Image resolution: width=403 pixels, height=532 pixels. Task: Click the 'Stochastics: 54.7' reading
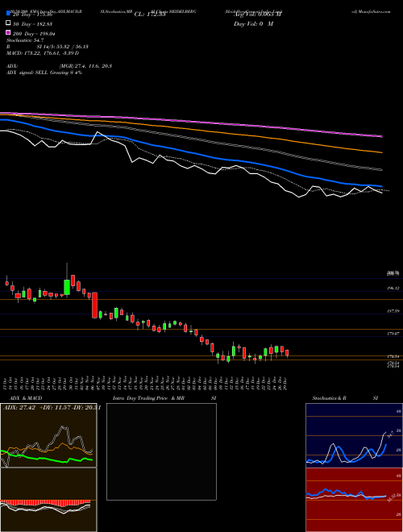click(26, 40)
